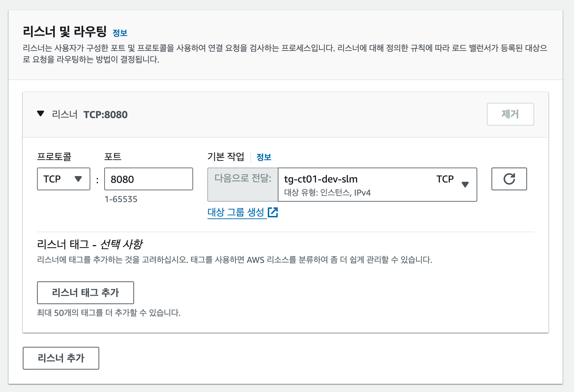The image size is (574, 392).
Task: Collapse the 리스너 TCP:8080 section triangle
Action: coord(41,114)
